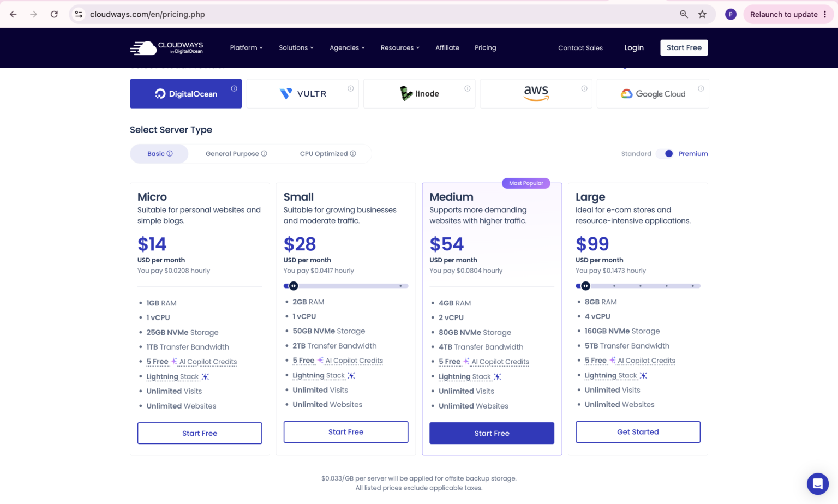This screenshot has height=504, width=838.
Task: Open the Affiliate nav item
Action: (x=447, y=48)
